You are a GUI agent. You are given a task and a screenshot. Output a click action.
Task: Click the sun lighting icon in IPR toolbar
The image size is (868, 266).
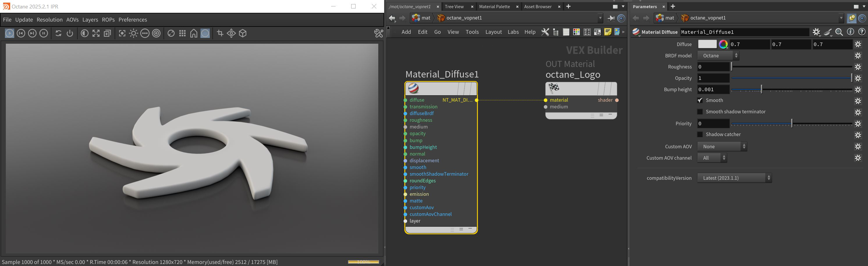tap(134, 33)
